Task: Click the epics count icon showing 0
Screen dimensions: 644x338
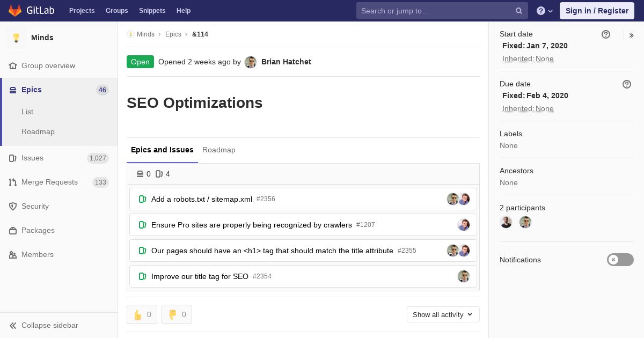Action: [140, 174]
